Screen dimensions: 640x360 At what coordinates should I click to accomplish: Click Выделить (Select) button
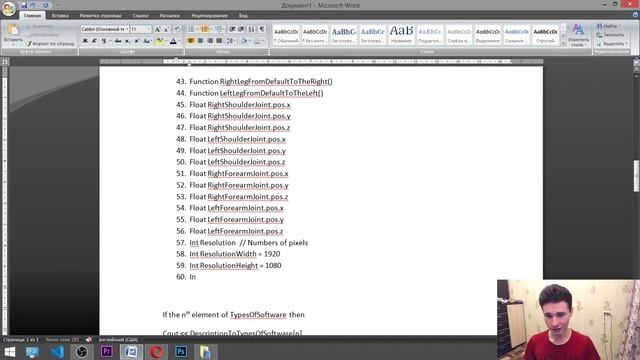(x=611, y=44)
